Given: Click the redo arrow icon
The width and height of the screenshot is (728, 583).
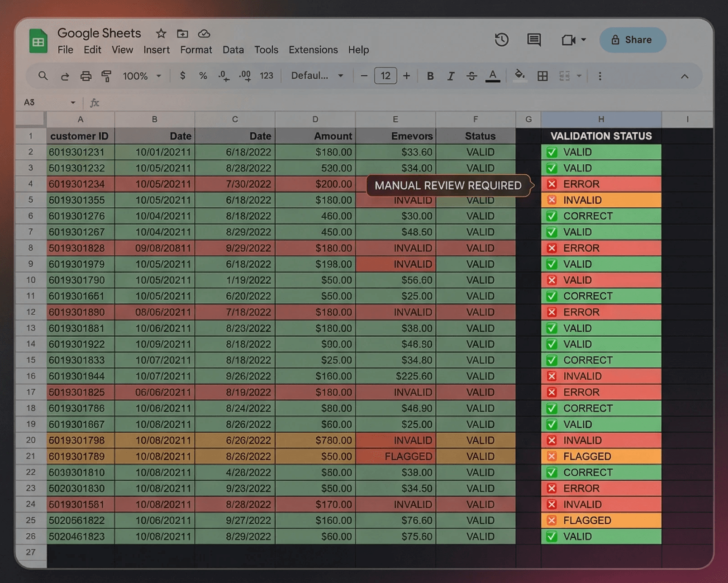Looking at the screenshot, I should pos(65,76).
